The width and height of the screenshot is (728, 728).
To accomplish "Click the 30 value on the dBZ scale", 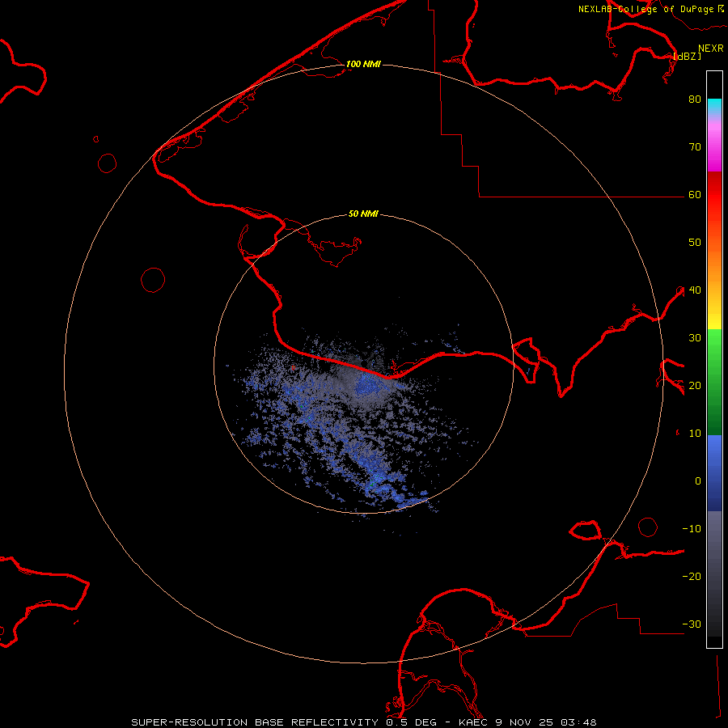I will 695,337.
